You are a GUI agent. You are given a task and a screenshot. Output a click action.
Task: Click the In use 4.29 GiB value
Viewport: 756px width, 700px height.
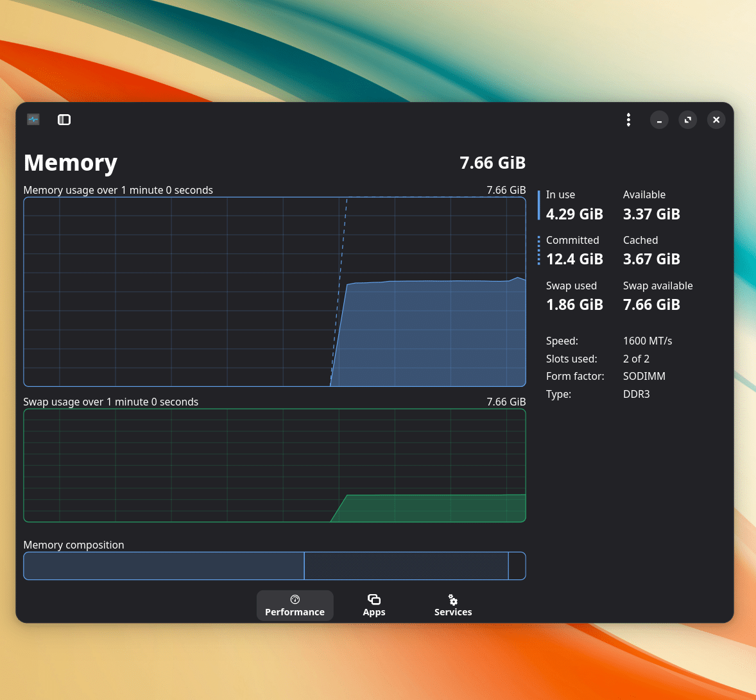click(574, 214)
